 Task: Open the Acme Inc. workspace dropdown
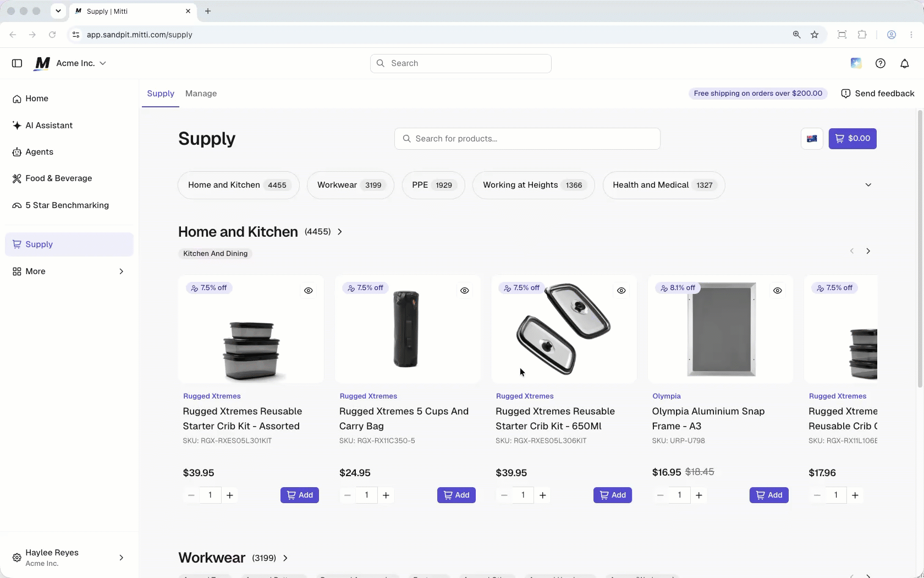[81, 63]
